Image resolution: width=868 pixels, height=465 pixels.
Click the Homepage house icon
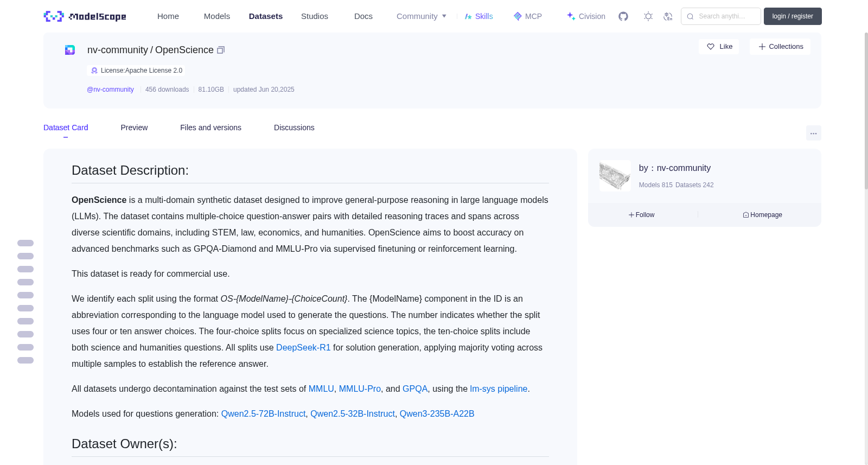tap(746, 215)
